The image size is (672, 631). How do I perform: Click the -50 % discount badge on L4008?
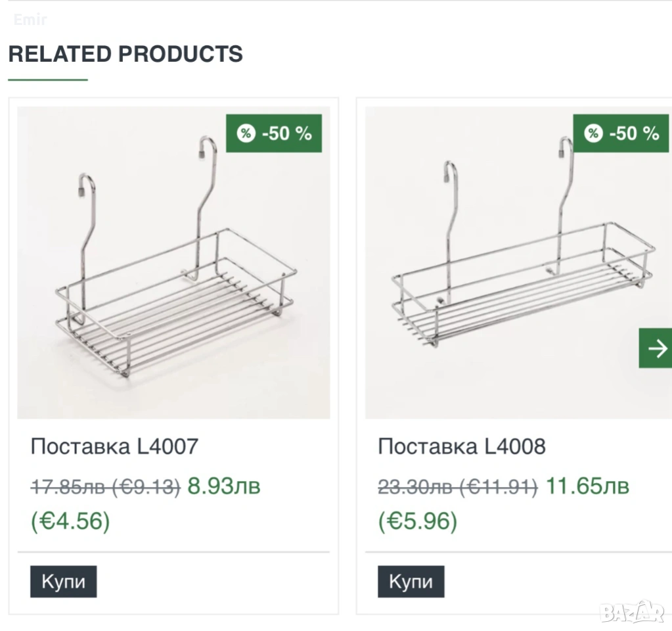(621, 133)
